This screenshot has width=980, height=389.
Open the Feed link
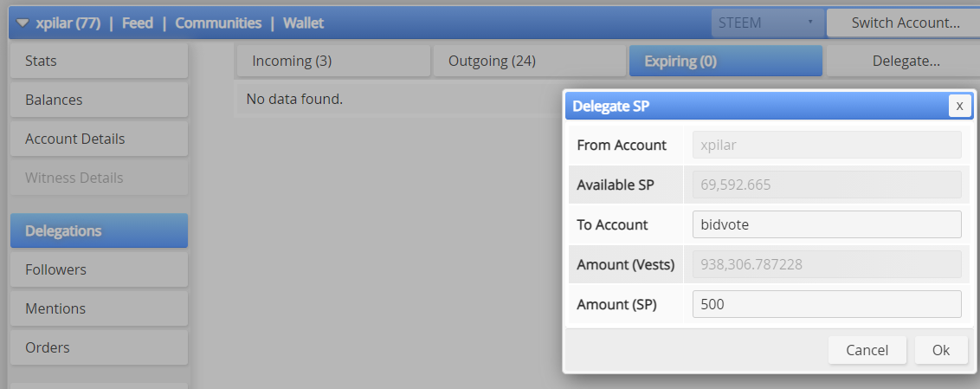137,23
